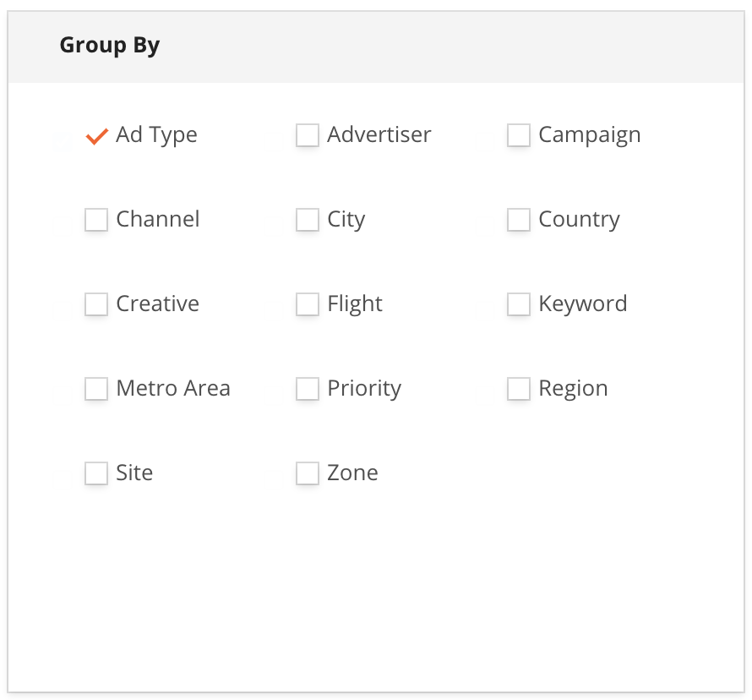The width and height of the screenshot is (752, 700).
Task: Select the Priority checkbox
Action: (308, 389)
